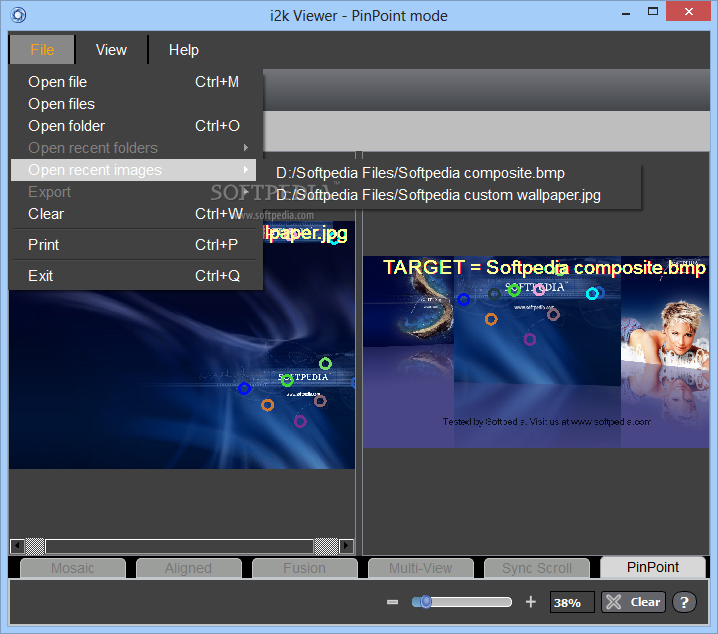Choose Open file from File menu
The width and height of the screenshot is (718, 634).
coord(133,82)
